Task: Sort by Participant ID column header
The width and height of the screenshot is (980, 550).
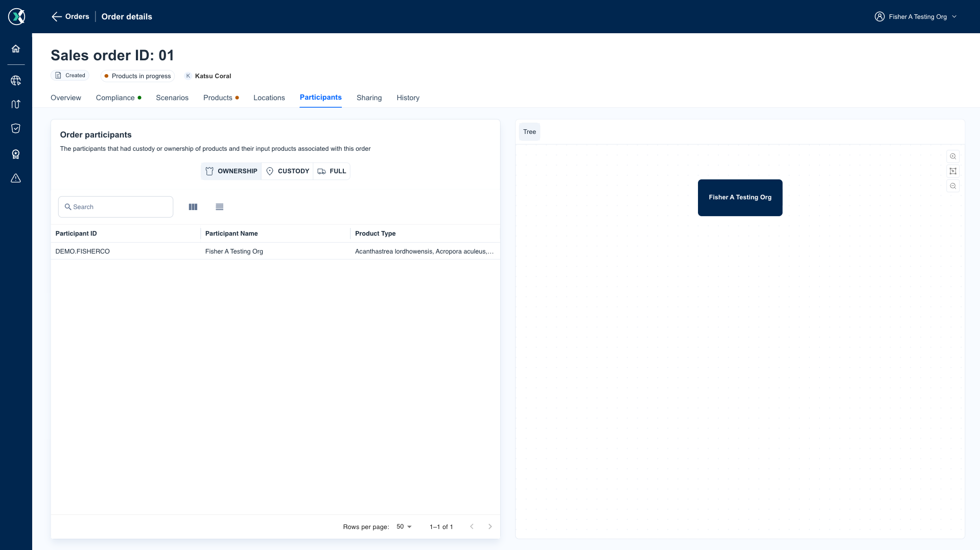Action: tap(76, 234)
